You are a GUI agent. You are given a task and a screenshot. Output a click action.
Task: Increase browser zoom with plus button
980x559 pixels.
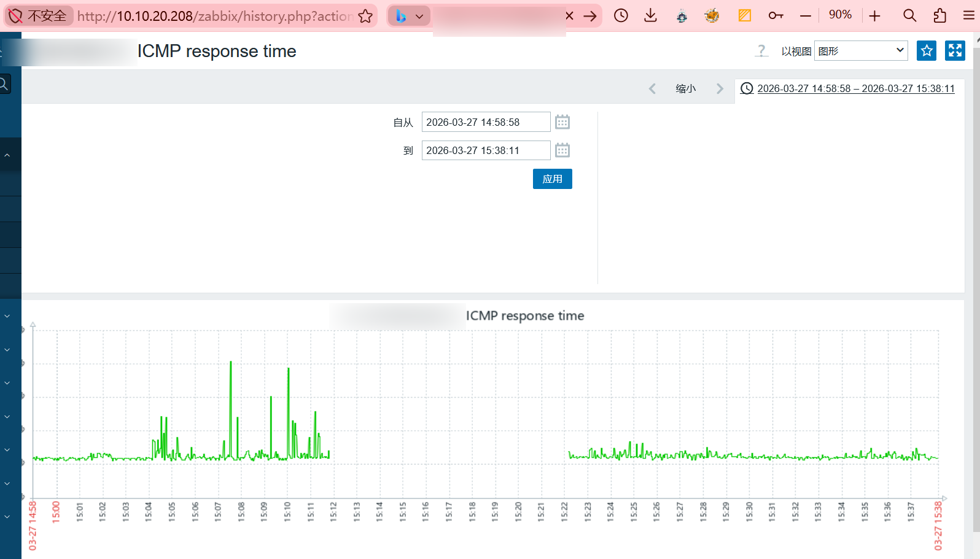[x=875, y=16]
